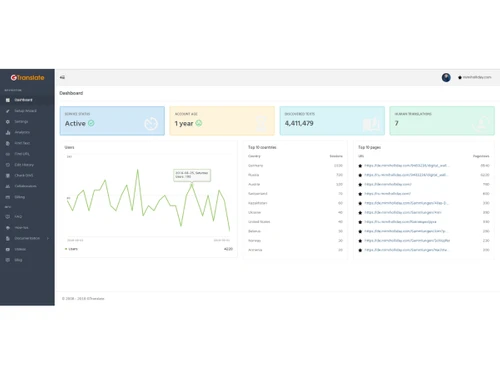Click the Account Age 1 year card
This screenshot has height=375, width=500.
[222, 121]
